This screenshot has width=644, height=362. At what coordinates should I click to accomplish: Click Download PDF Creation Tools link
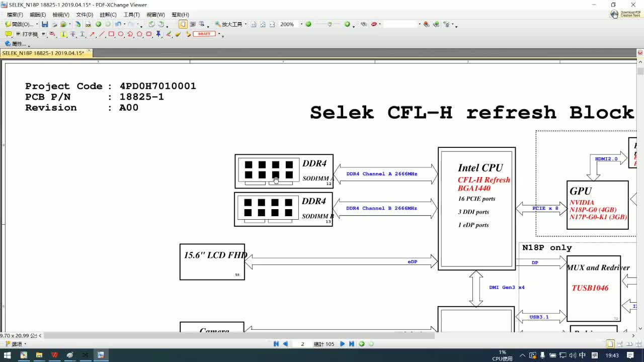626,14
